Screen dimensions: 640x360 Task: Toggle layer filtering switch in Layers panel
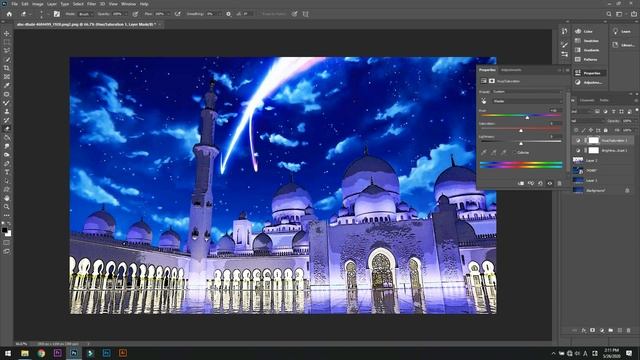point(636,111)
